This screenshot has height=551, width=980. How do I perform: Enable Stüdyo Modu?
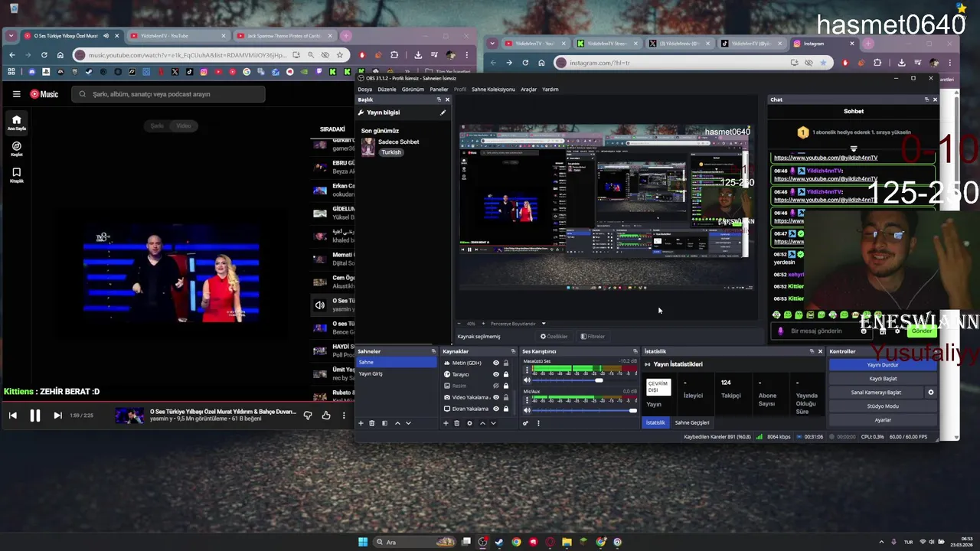[883, 406]
